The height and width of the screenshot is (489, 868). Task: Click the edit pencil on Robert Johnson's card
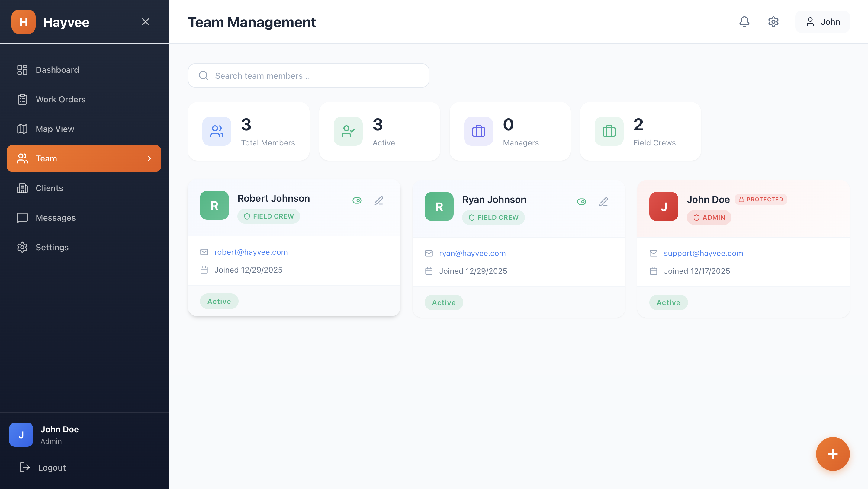pos(379,200)
